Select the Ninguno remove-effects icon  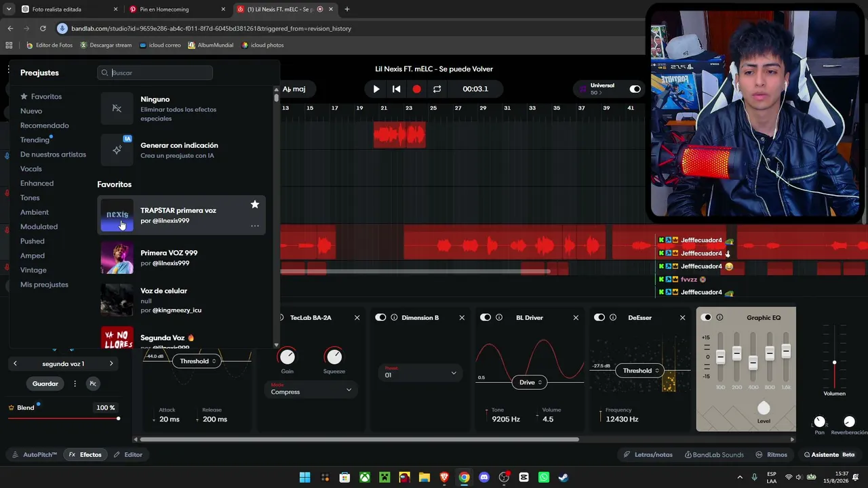[117, 108]
